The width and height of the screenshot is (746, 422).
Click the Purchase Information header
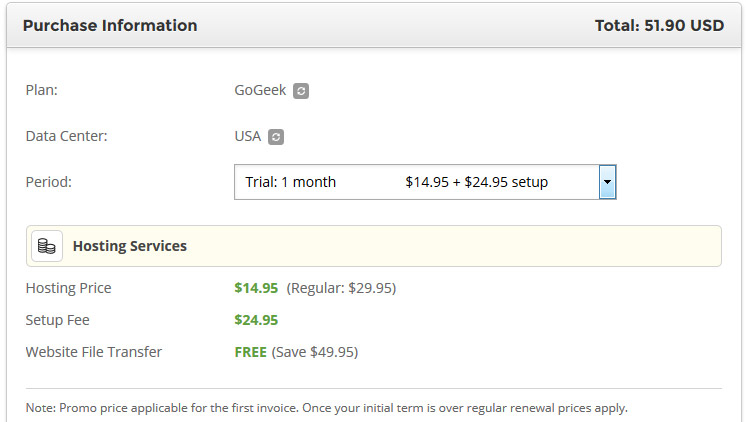tap(110, 26)
